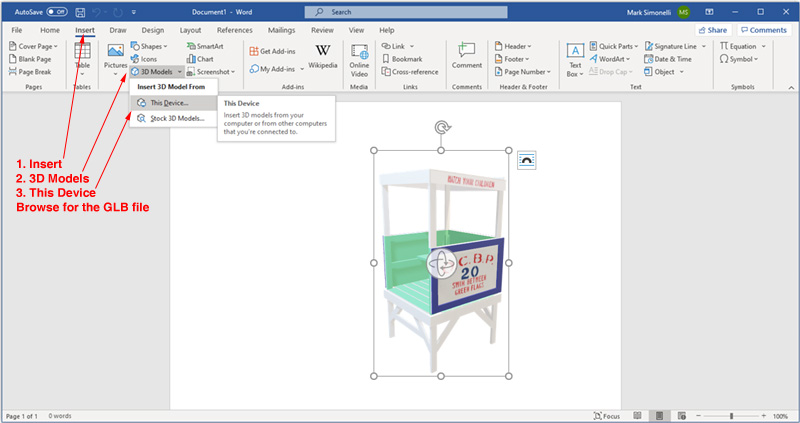The width and height of the screenshot is (800, 423).
Task: Open the Design tab
Action: [x=153, y=30]
